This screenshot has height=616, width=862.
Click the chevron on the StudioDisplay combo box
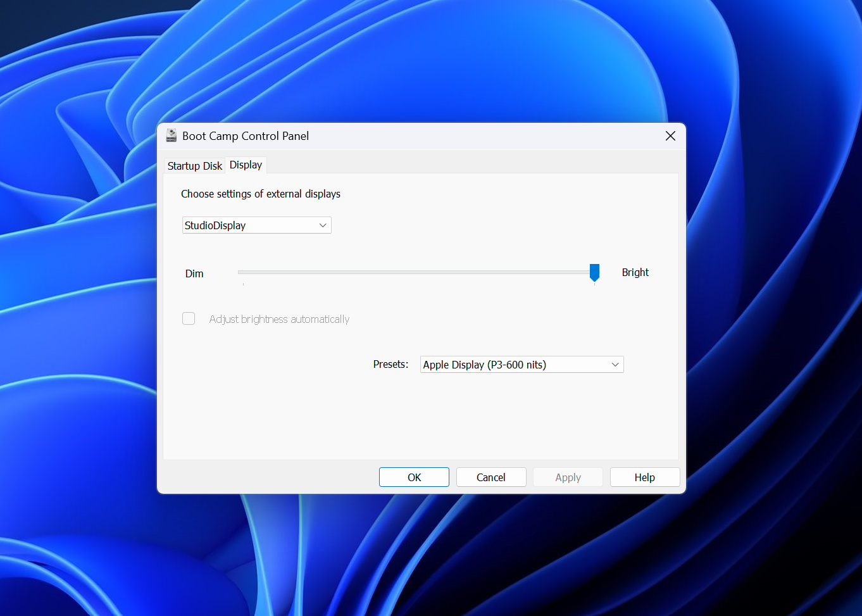(x=323, y=225)
